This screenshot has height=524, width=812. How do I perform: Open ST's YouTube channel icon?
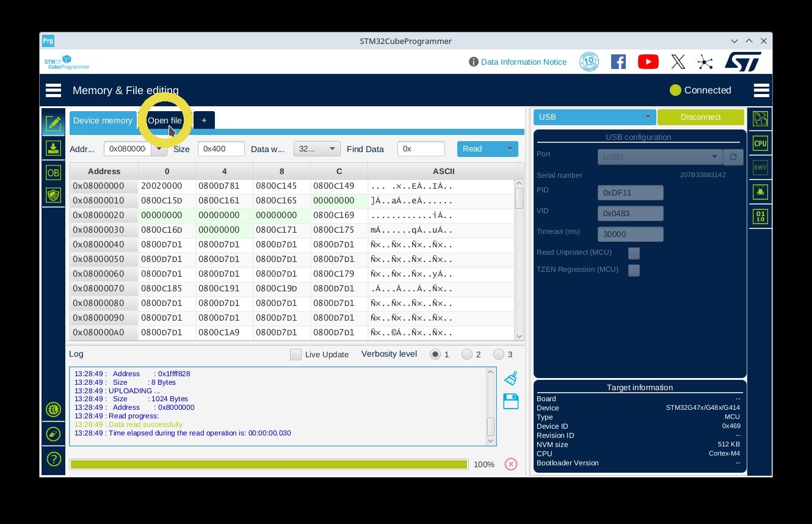coord(648,62)
